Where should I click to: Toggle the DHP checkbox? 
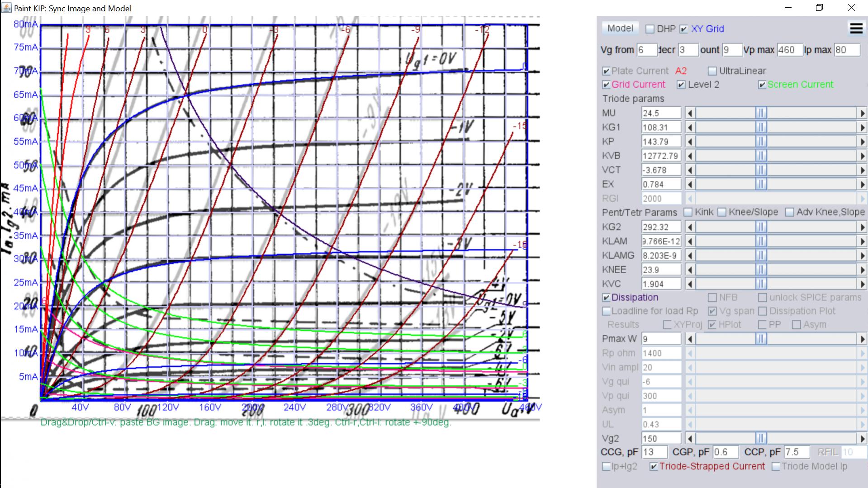(650, 29)
